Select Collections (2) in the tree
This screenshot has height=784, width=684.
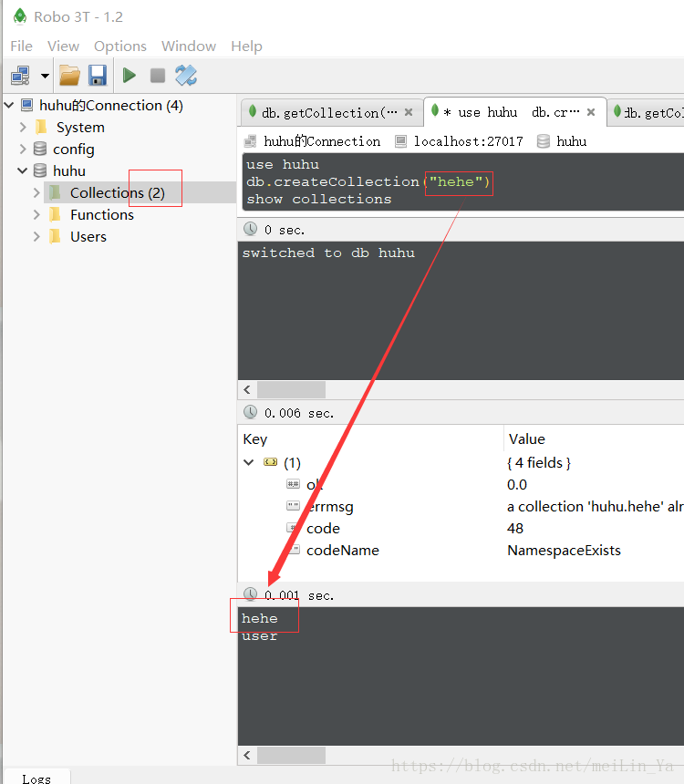(x=117, y=192)
